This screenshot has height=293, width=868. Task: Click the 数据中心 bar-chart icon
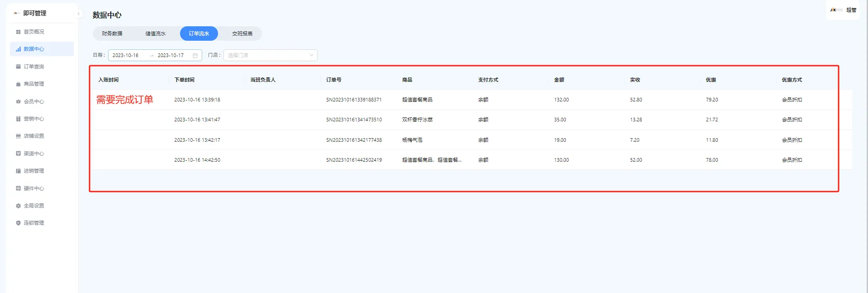(18, 49)
